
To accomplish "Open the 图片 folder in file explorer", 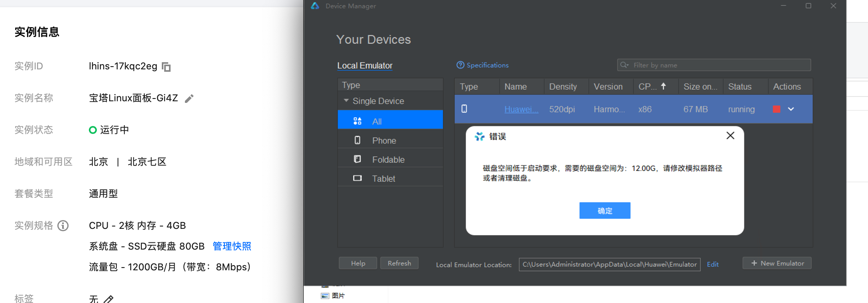I will (334, 296).
